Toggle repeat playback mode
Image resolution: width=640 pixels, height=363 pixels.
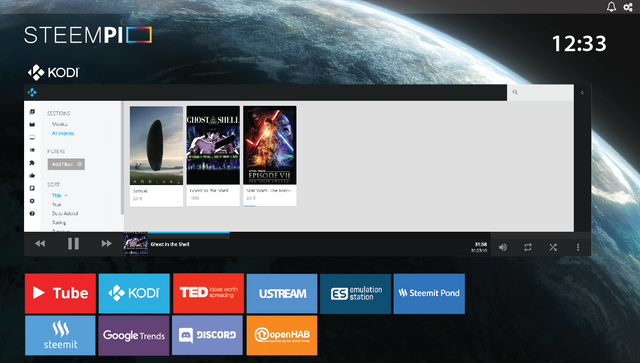(528, 247)
